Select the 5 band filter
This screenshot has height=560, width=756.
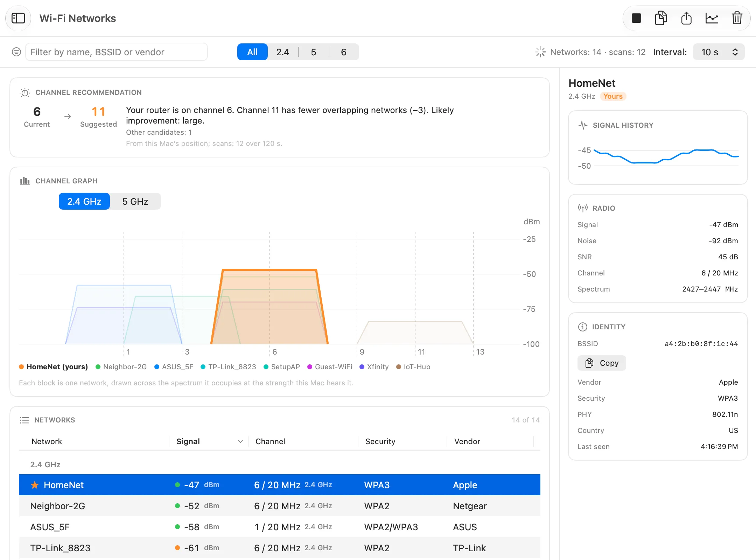coord(314,52)
